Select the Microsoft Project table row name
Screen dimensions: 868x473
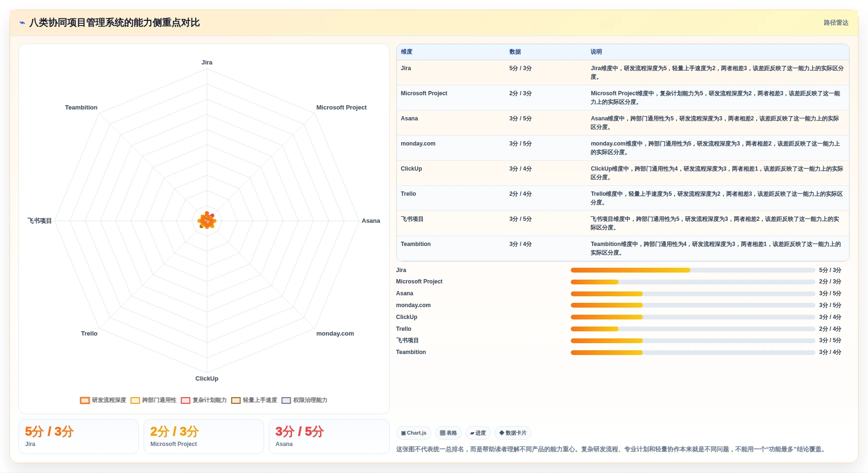pos(424,93)
